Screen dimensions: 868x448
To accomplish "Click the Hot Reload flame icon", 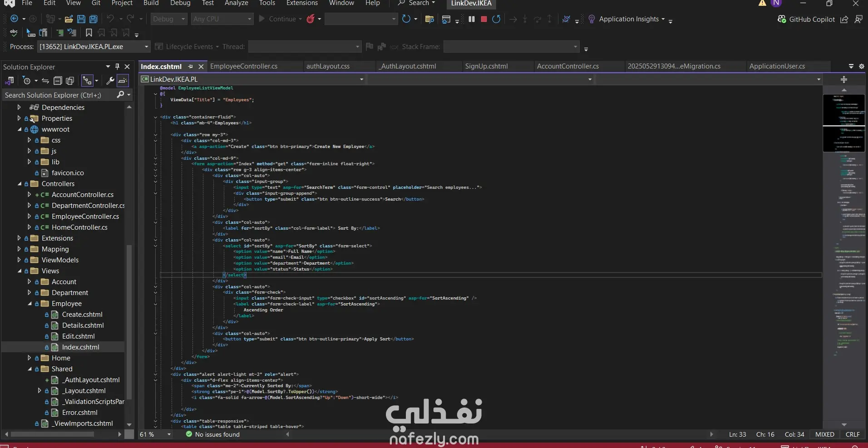I will (x=311, y=19).
